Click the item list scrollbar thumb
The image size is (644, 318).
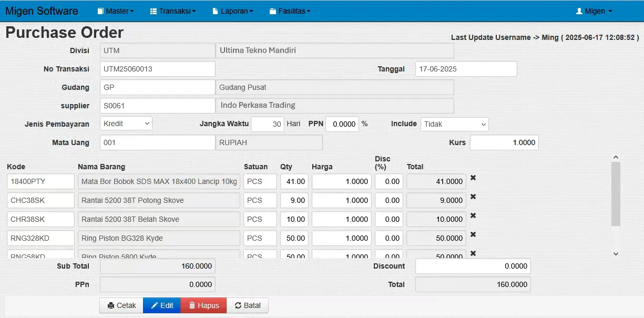point(616,194)
